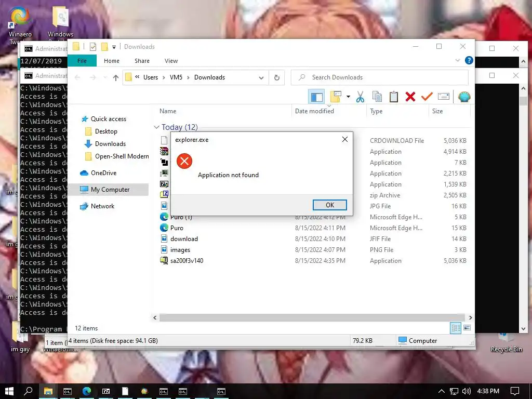This screenshot has width=532, height=399.
Task: Open the Open-Shell Modern folder
Action: (x=122, y=156)
